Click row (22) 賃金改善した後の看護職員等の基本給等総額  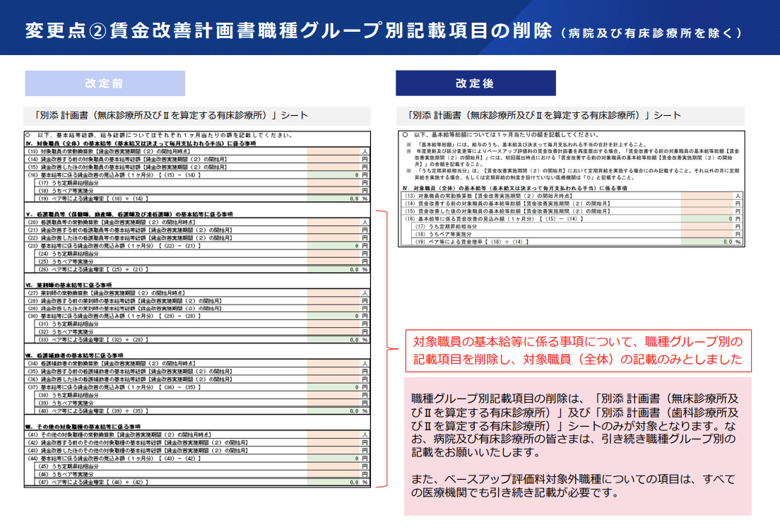point(197,238)
